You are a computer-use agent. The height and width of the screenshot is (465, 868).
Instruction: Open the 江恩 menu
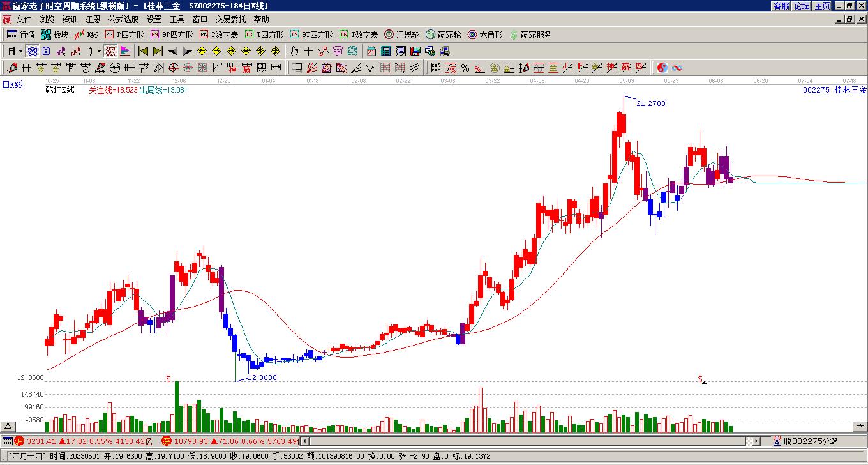[x=93, y=19]
